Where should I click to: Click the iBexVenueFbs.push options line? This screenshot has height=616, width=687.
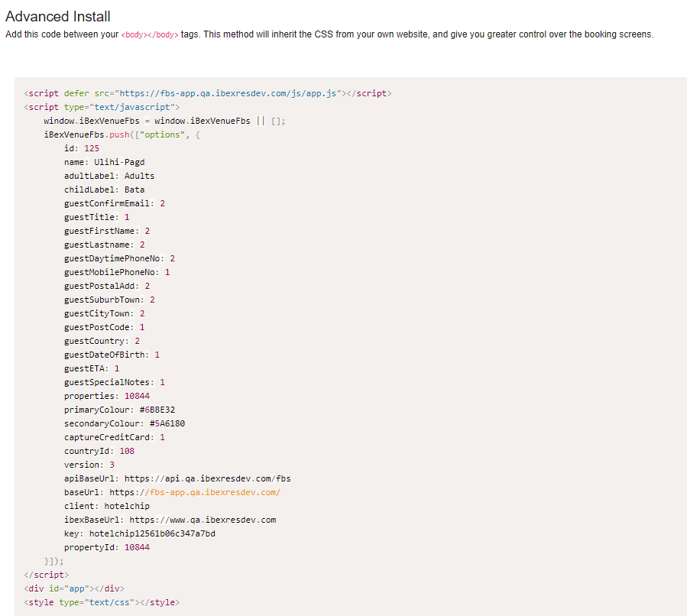click(x=121, y=135)
